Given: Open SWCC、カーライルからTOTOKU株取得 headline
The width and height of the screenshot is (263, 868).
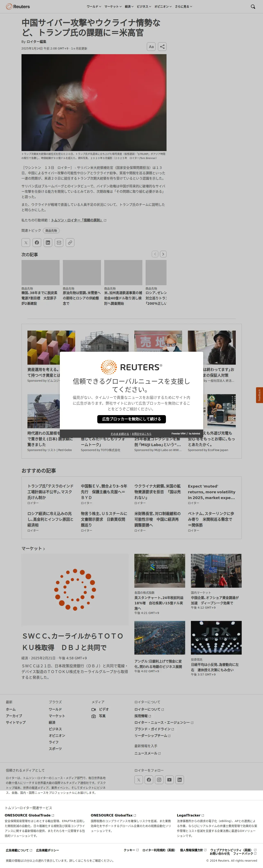Looking at the screenshot, I should [x=73, y=642].
